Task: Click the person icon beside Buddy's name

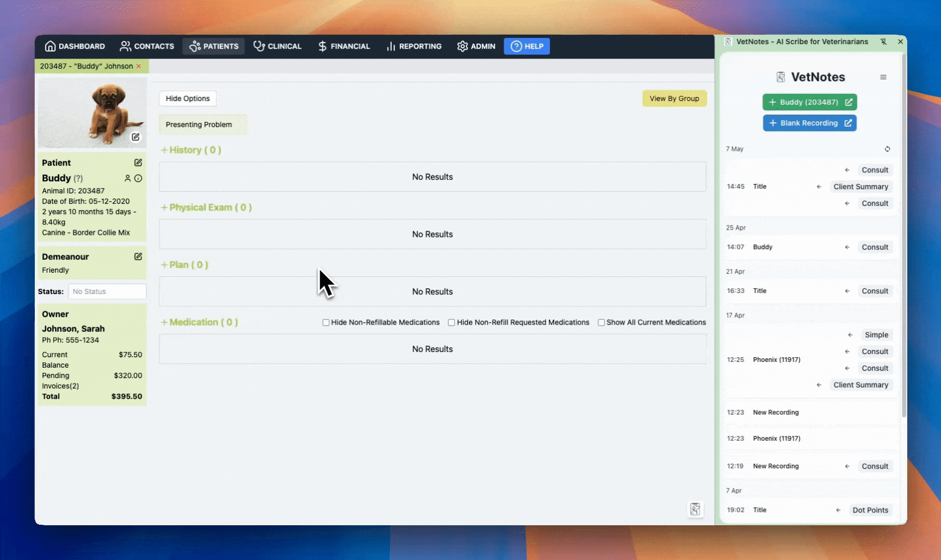Action: 128,178
